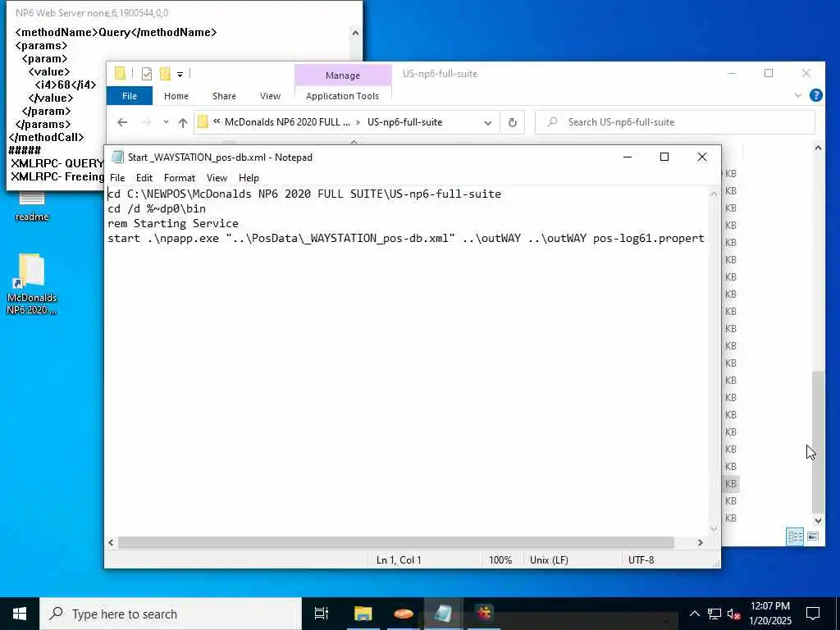Click US-np6-full-suite breadcrumb segment
The width and height of the screenshot is (840, 630).
pos(404,122)
